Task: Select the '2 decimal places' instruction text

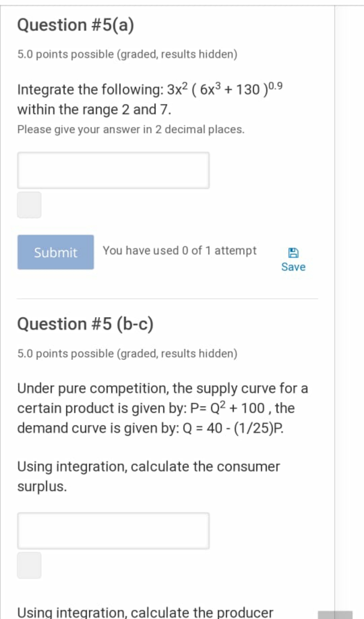Action: point(131,129)
